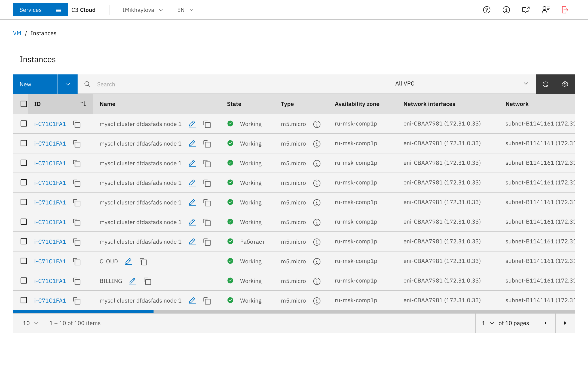Open the user profile icon in header
588x368 pixels.
(545, 10)
